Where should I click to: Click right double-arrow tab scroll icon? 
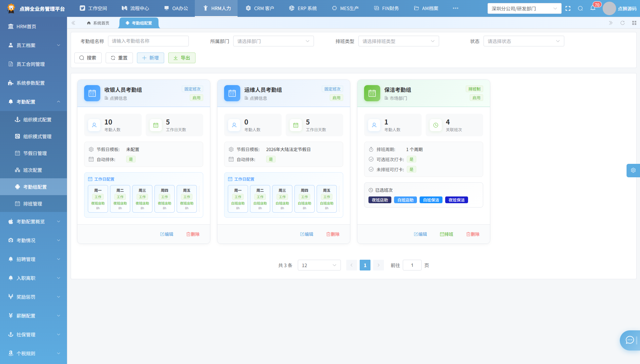[611, 23]
